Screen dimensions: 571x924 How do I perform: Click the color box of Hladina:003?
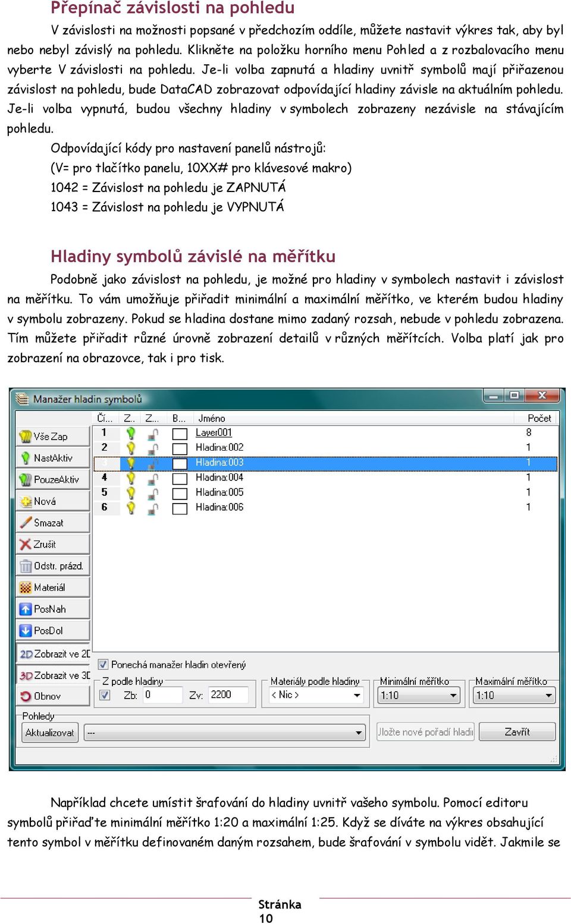(180, 463)
